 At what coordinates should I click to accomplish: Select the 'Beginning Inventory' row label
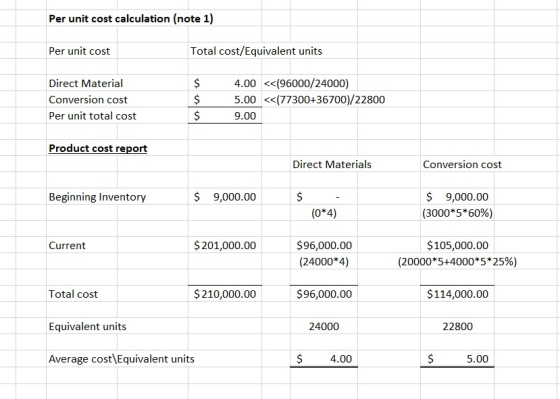click(x=97, y=197)
